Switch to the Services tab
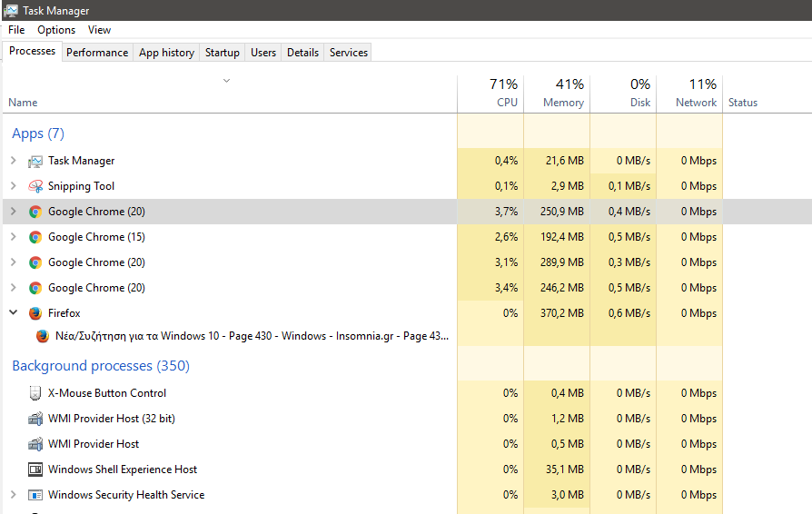812x514 pixels. (x=349, y=53)
